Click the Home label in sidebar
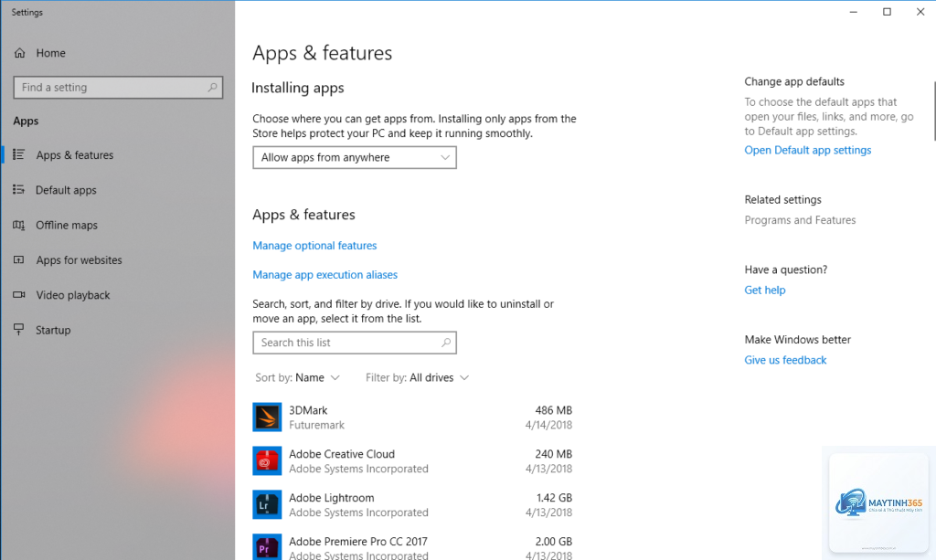The image size is (936, 560). pyautogui.click(x=51, y=53)
